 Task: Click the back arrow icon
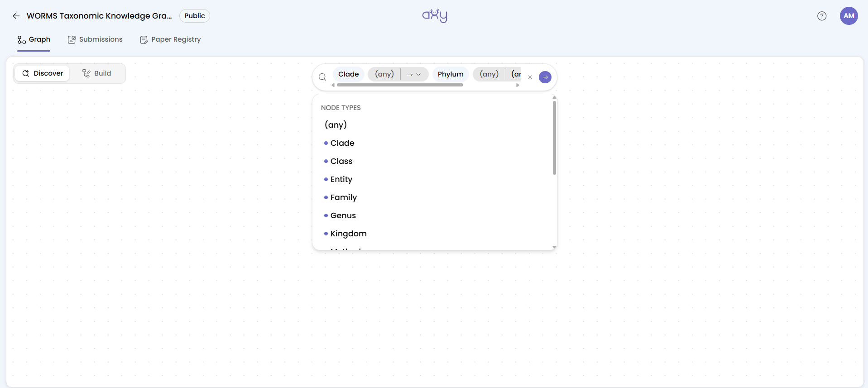pyautogui.click(x=16, y=16)
